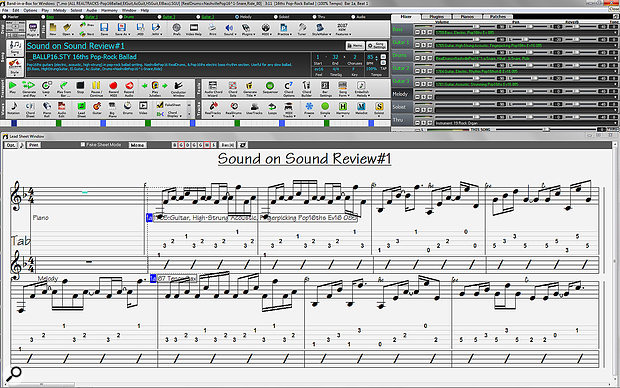Click the Play button in Transport toolbar
Viewport: 620px width, 388px height.
(13, 87)
